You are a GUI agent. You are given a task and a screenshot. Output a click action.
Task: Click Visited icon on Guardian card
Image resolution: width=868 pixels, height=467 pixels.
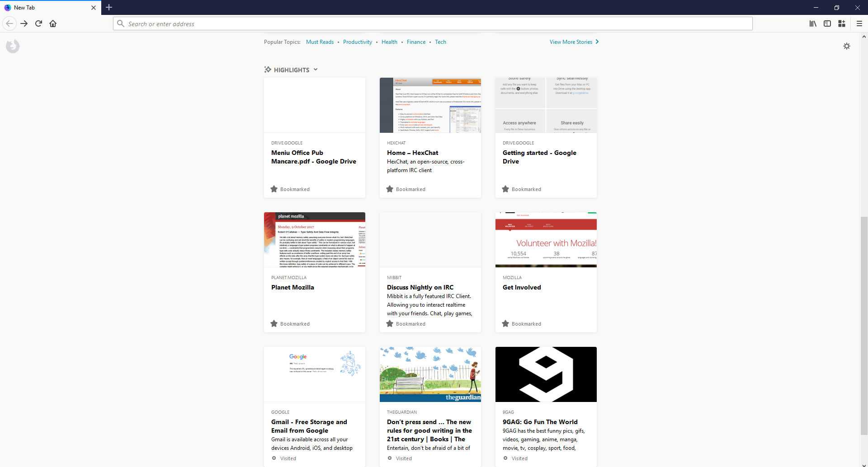(390, 458)
